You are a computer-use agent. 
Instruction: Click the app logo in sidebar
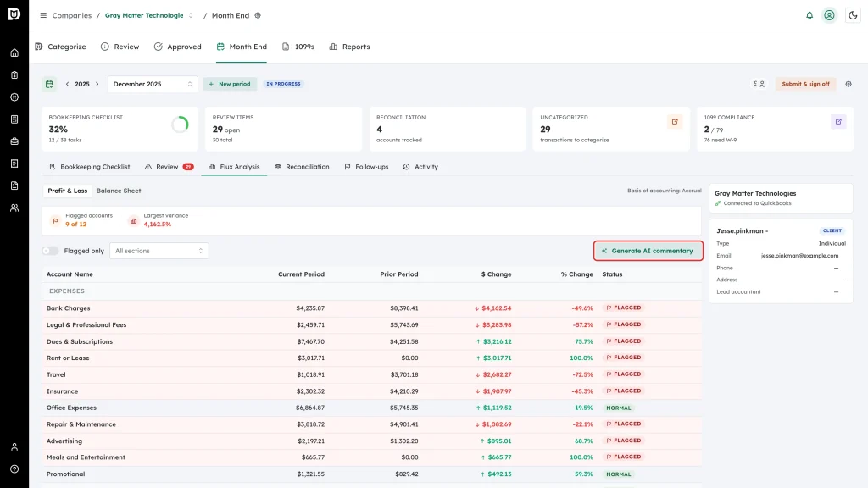tap(14, 14)
